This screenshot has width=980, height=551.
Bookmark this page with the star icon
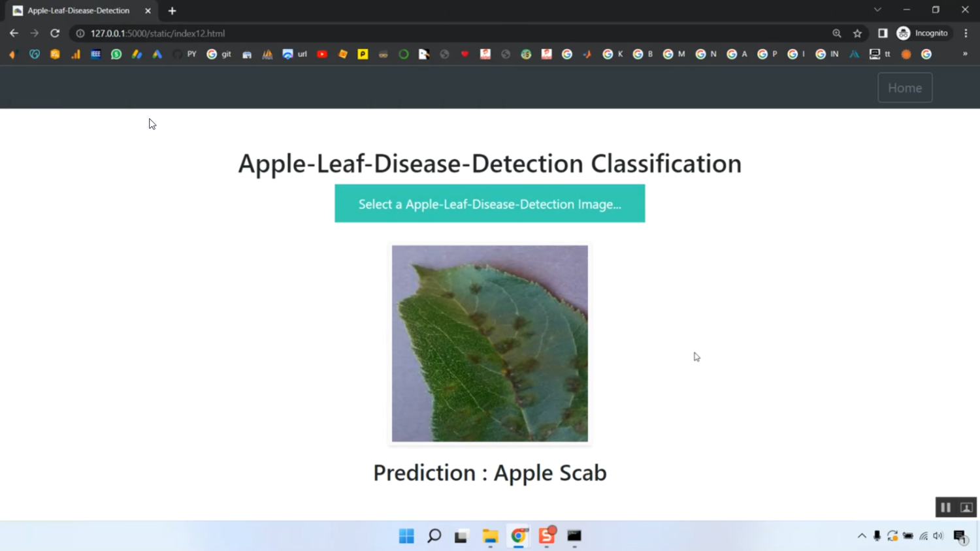coord(858,33)
